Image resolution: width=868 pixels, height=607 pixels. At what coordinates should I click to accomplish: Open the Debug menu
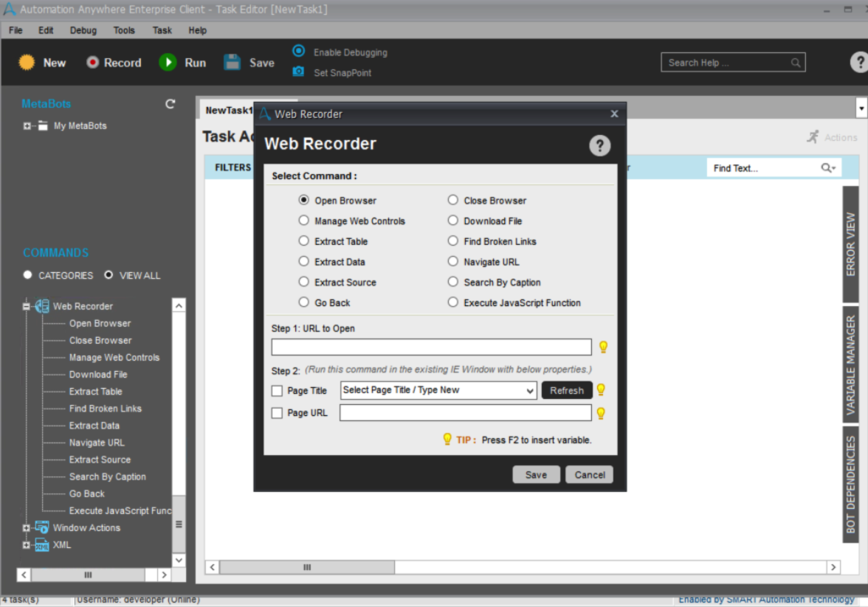(83, 30)
